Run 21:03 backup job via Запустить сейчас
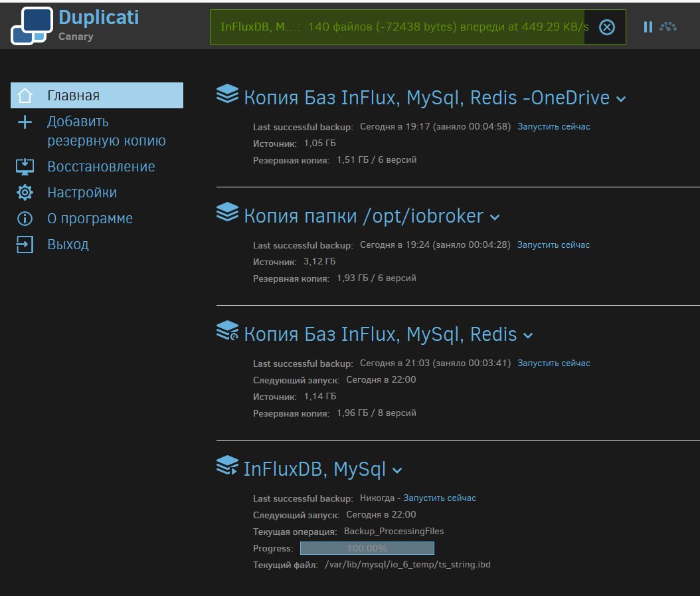This screenshot has height=596, width=700. [554, 363]
